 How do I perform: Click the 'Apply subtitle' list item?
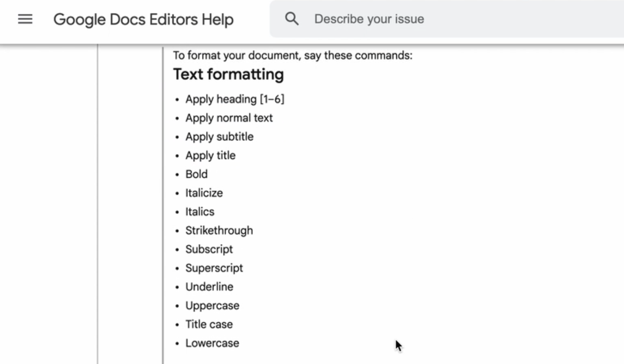click(219, 136)
